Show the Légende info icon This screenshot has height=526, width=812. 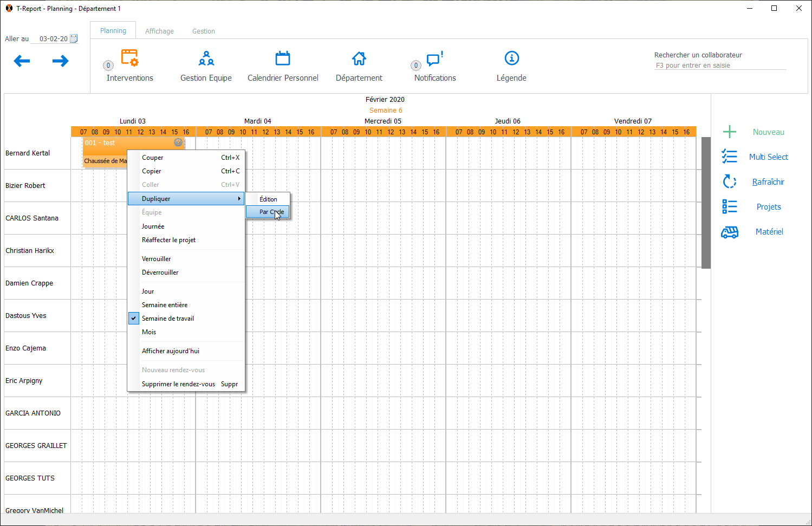point(511,58)
